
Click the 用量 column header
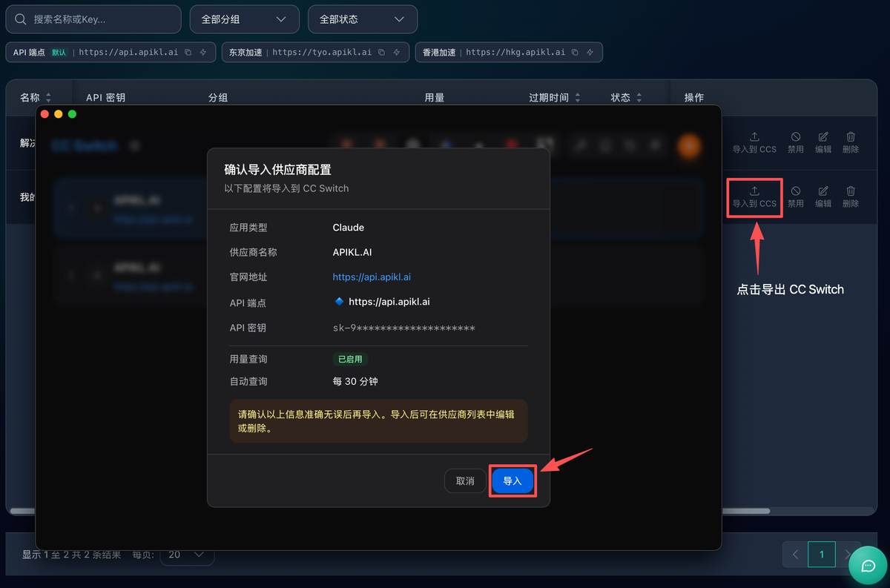435,98
